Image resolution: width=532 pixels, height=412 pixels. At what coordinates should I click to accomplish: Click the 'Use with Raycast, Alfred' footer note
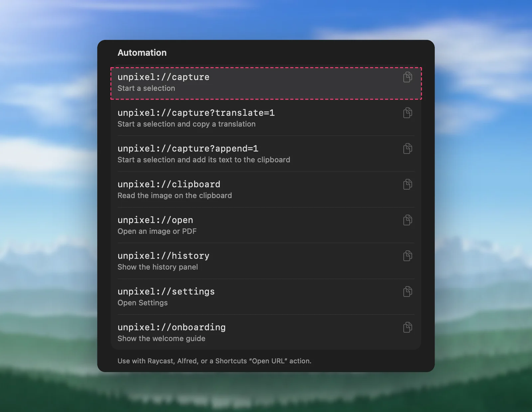click(x=214, y=361)
